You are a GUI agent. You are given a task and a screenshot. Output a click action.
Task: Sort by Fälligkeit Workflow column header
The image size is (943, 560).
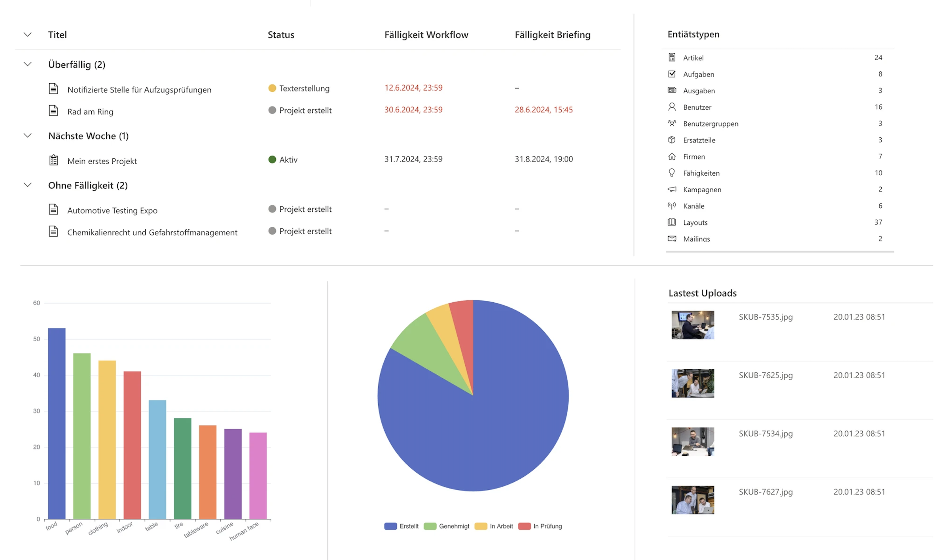[426, 35]
